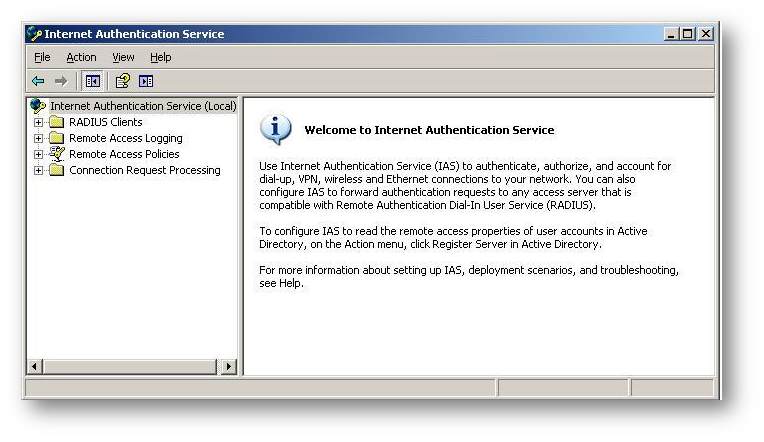The image size is (764, 442).
Task: Toggle the Show/Hide Console Tree toolbar icon
Action: coord(92,81)
